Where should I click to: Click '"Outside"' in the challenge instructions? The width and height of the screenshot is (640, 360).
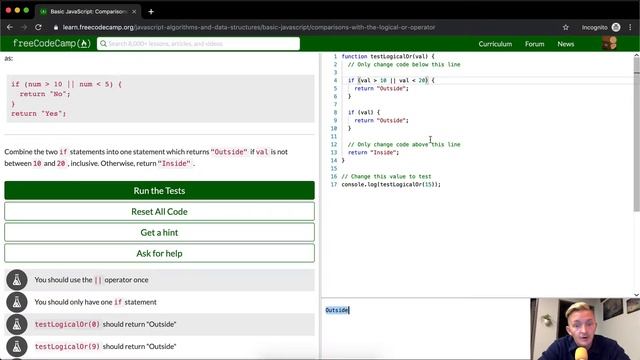tap(229, 152)
